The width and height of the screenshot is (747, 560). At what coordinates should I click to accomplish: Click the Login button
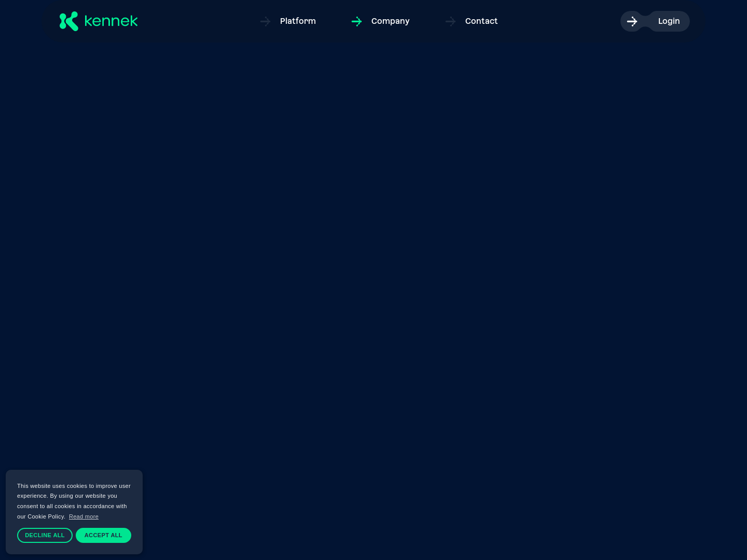pos(669,21)
